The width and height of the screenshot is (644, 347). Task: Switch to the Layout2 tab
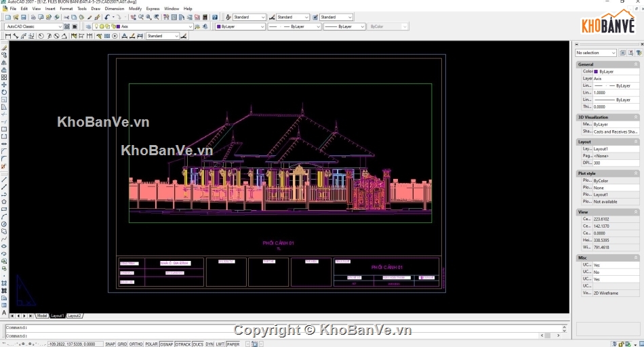(75, 316)
